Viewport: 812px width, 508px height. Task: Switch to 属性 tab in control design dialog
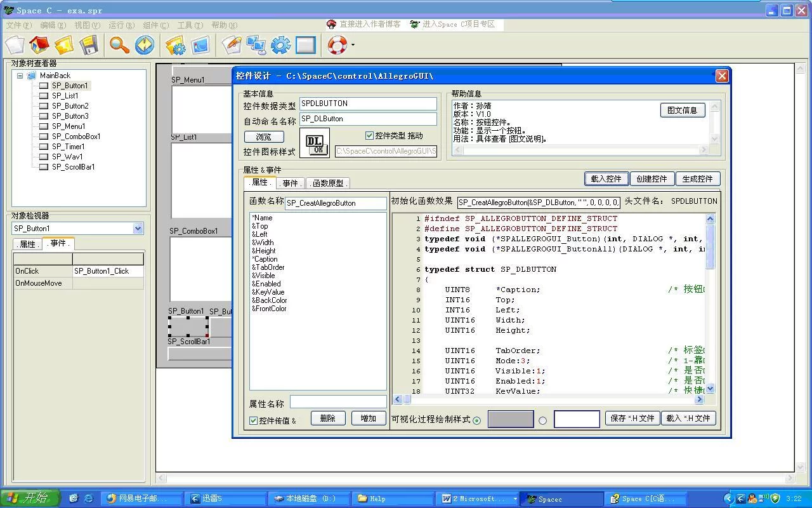pyautogui.click(x=260, y=182)
